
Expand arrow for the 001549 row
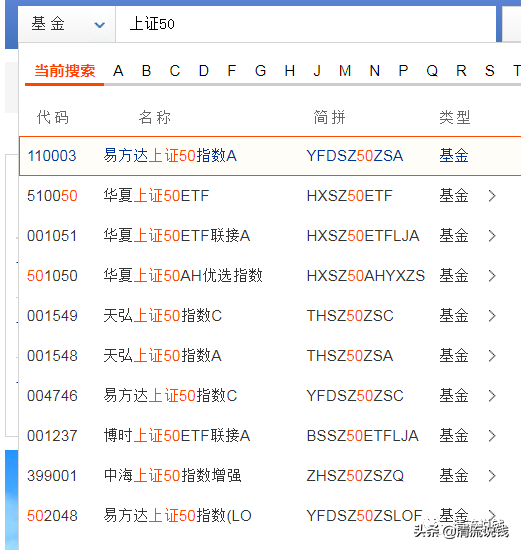coord(492,316)
